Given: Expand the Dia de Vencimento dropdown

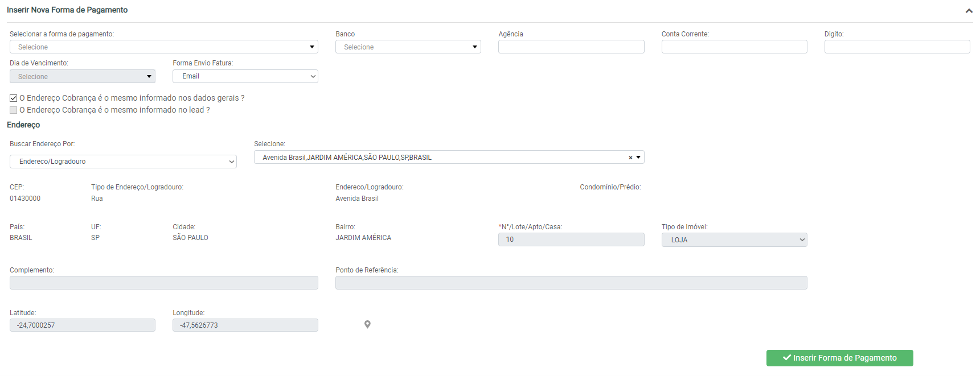Looking at the screenshot, I should coord(82,77).
